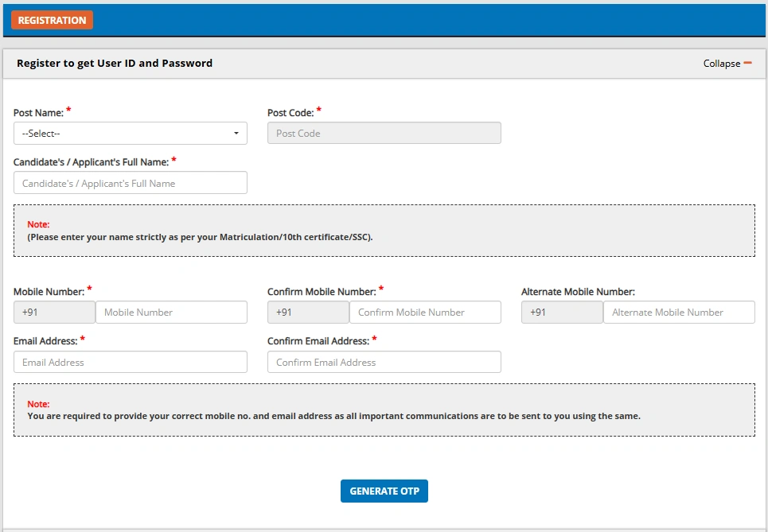Focus the Candidate's Full Name input
The height and width of the screenshot is (532, 768).
[x=131, y=183]
